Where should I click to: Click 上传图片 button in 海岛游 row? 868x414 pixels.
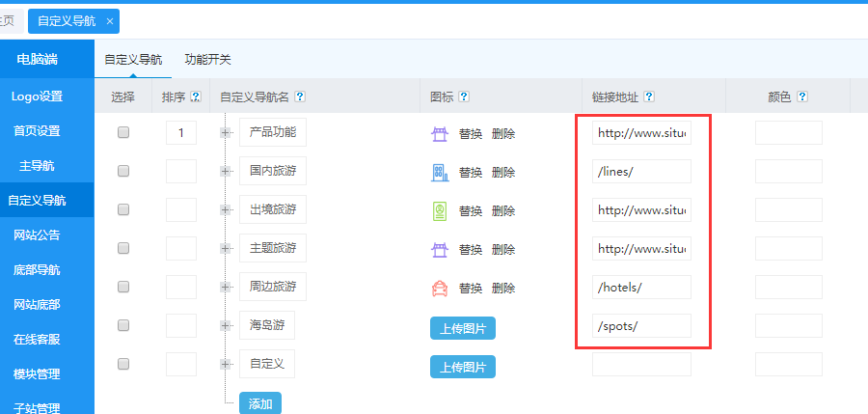point(463,328)
